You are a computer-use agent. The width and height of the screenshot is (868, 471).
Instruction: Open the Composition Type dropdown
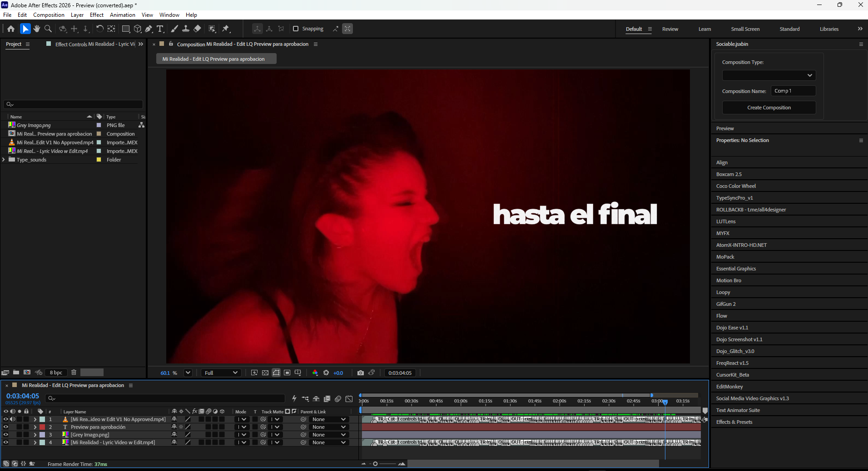[769, 75]
